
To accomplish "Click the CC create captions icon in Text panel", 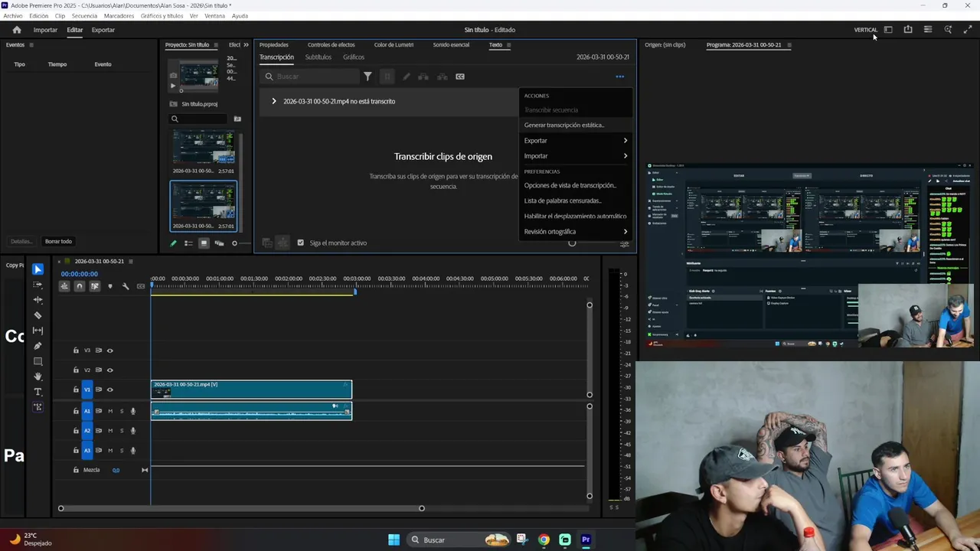I will click(460, 77).
